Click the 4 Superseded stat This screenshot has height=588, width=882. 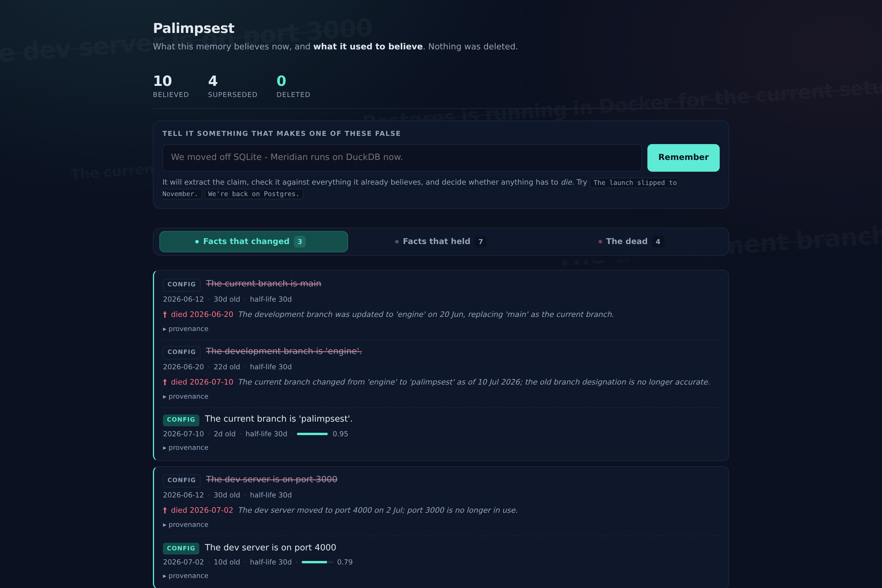pos(233,86)
